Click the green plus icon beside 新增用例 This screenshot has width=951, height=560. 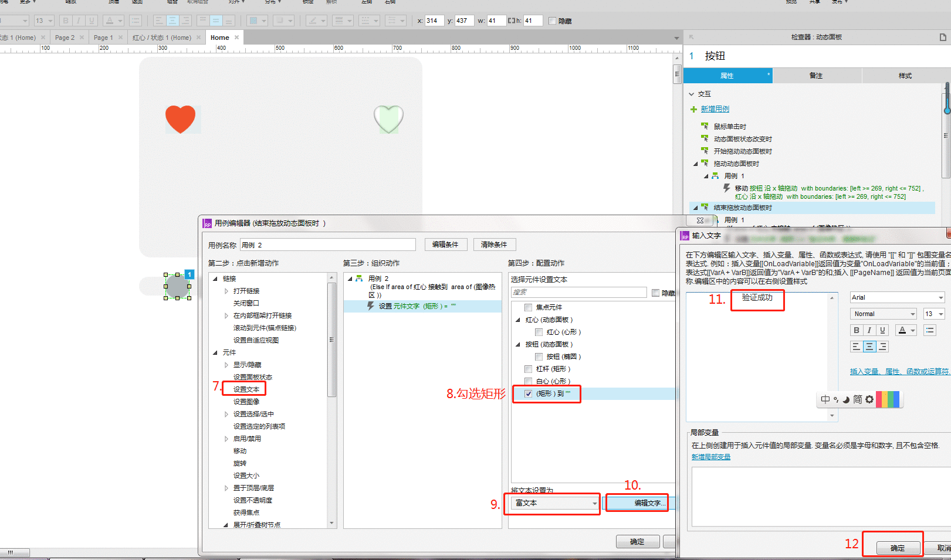coord(693,109)
